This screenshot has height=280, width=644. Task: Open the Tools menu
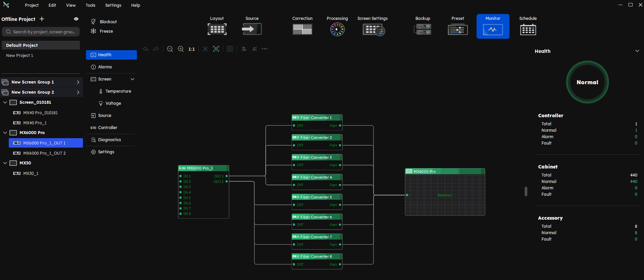(x=90, y=5)
